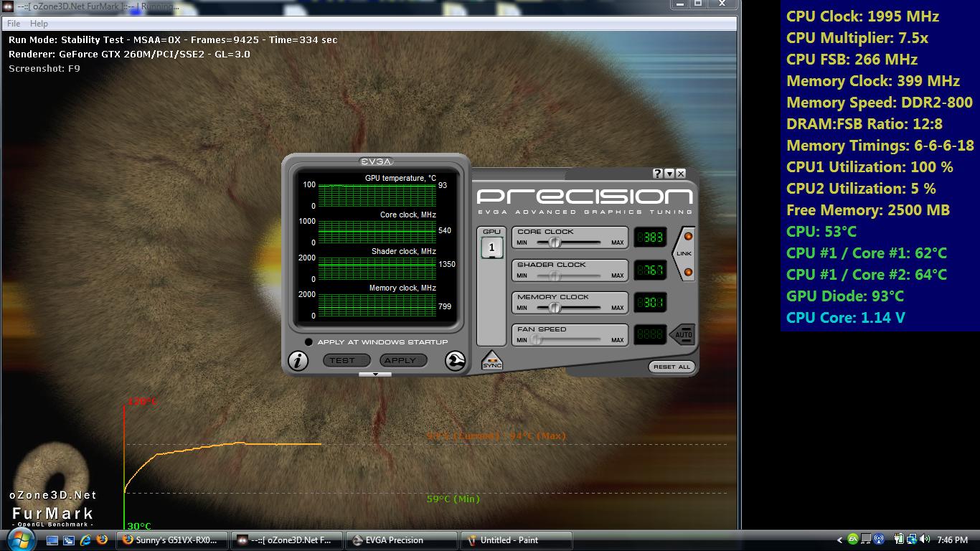Click Show Desktop quick launch icon
The width and height of the screenshot is (980, 551).
coord(52,540)
